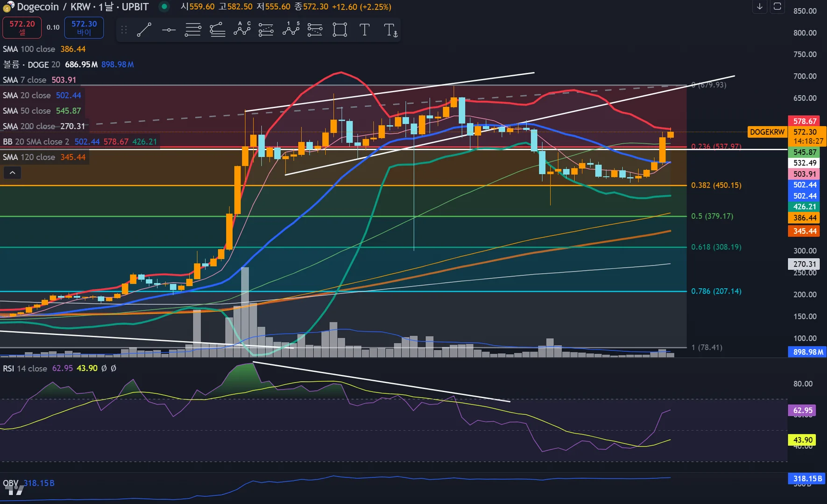Click the 898.98M volume scale label
The height and width of the screenshot is (504, 827).
pos(807,352)
